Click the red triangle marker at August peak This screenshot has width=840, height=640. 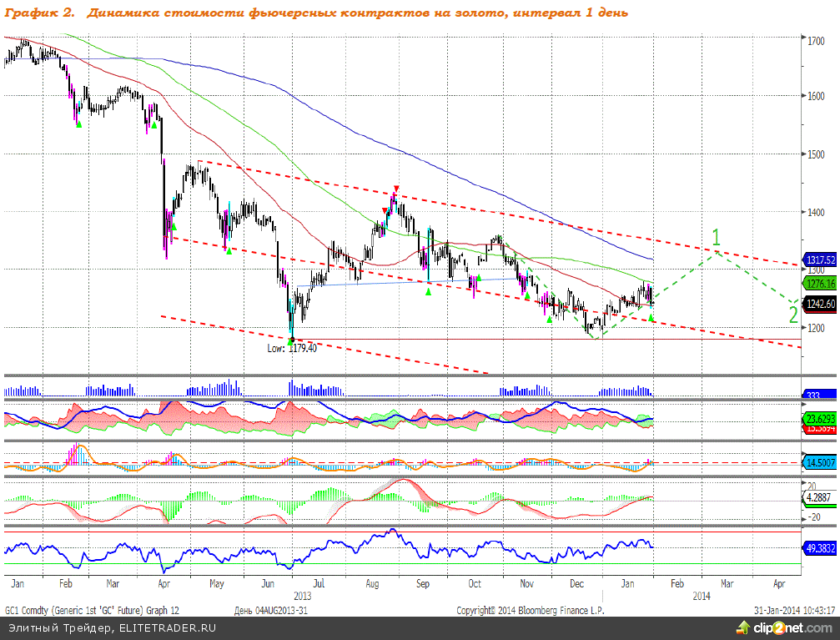click(396, 189)
